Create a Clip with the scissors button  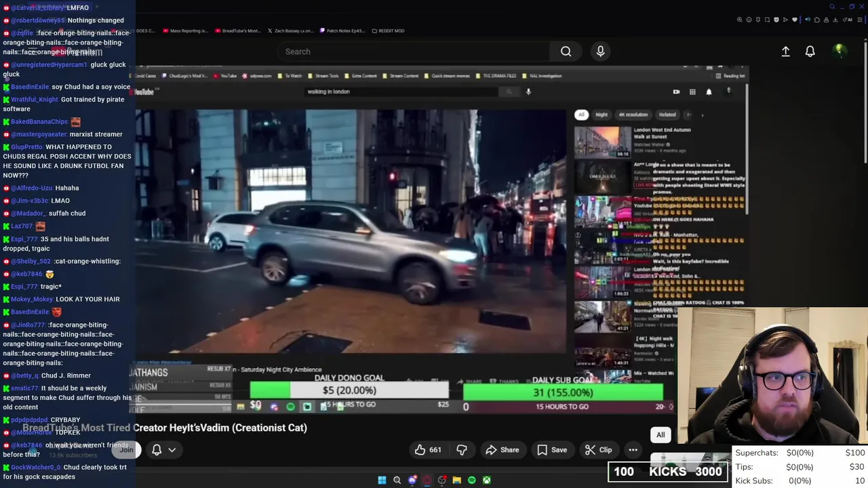[599, 450]
